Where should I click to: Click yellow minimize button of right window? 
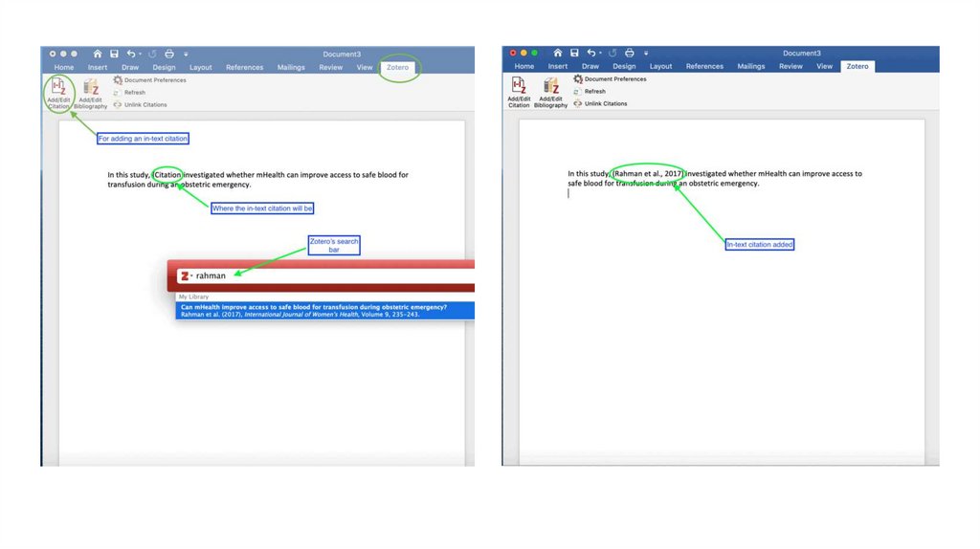(x=523, y=54)
